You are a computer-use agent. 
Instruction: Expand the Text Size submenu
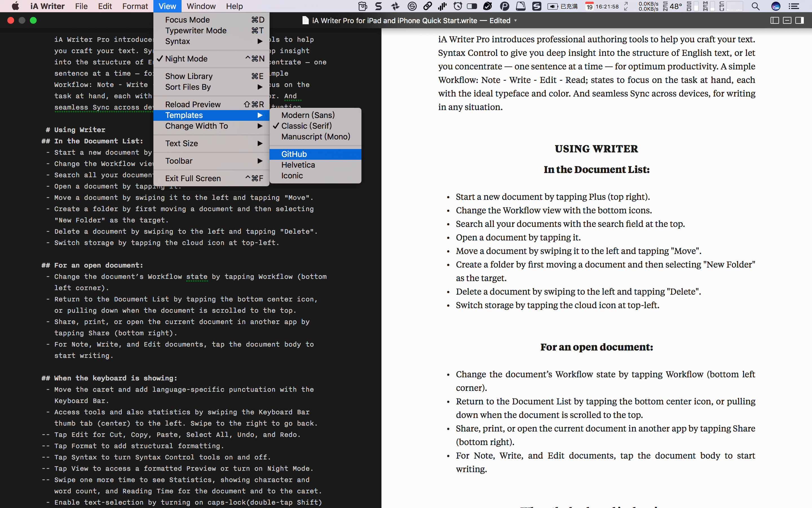[211, 143]
